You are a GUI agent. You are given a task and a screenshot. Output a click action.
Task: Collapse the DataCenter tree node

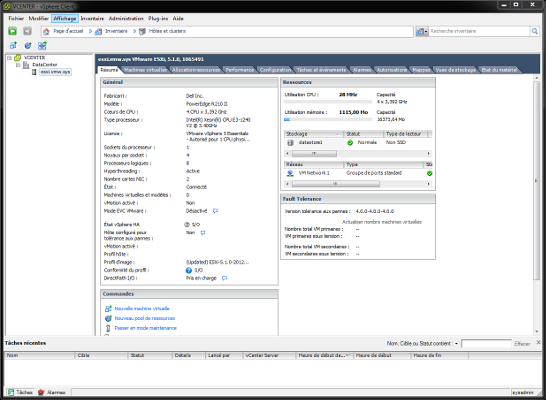coord(18,65)
